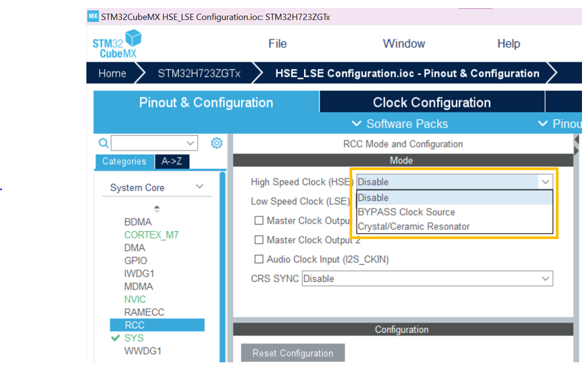The image size is (588, 369).
Task: Open the Help menu
Action: tap(508, 44)
